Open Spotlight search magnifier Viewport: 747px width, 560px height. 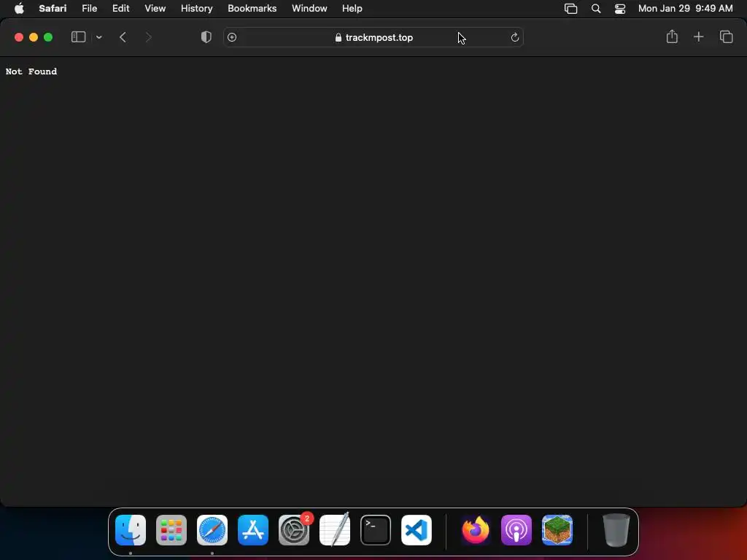pyautogui.click(x=595, y=9)
